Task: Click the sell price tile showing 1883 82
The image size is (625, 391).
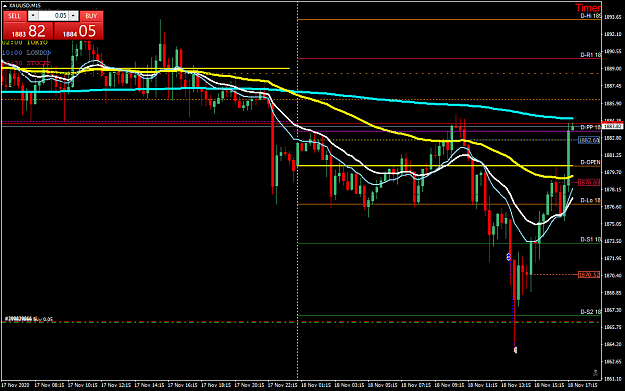Action: [28, 31]
